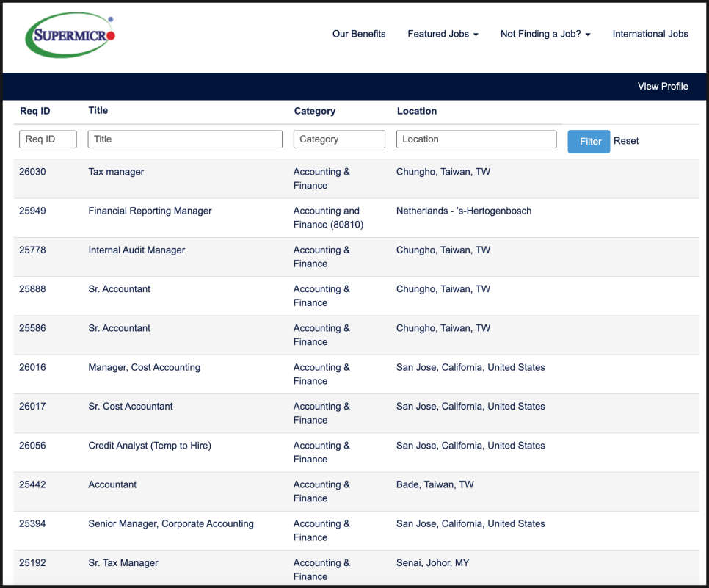Viewport: 709px width, 588px height.
Task: Click Accounting & Finance in Accountant row
Action: click(x=321, y=491)
